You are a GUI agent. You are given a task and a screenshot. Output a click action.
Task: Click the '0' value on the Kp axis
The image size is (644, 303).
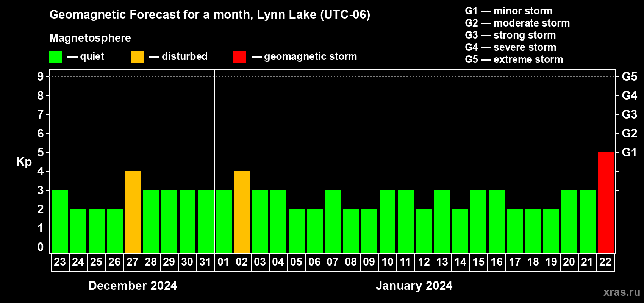[x=41, y=247]
